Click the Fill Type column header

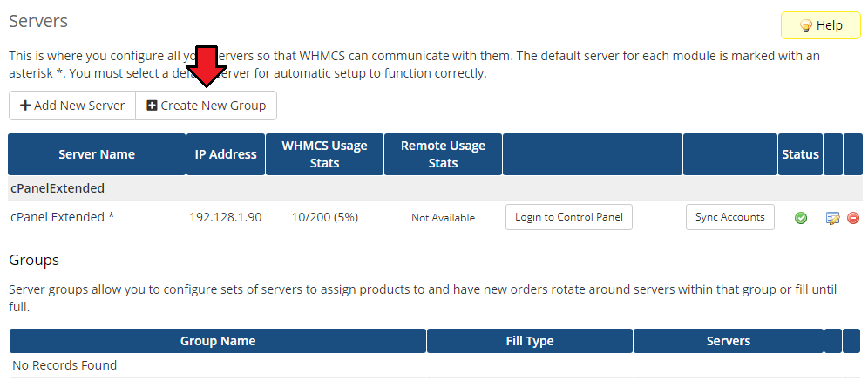530,341
